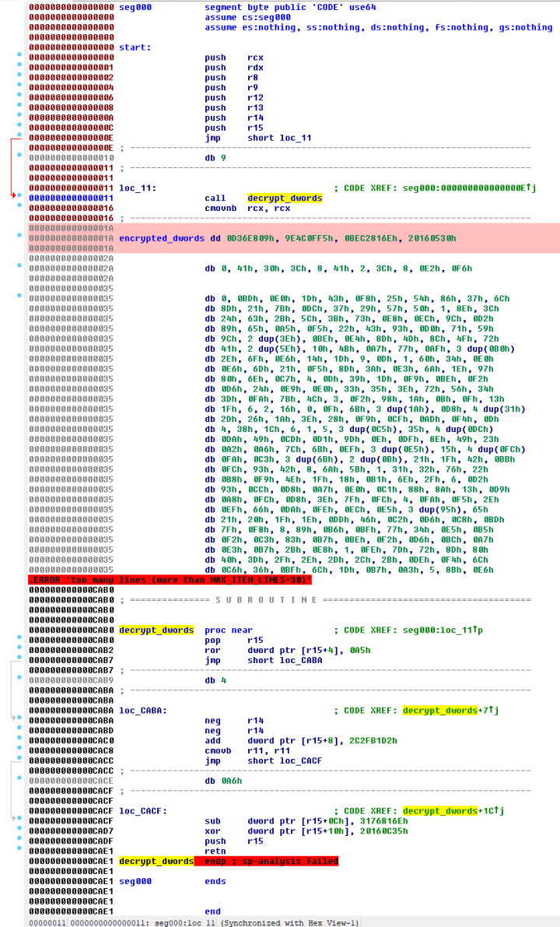Click the 'S U B R O U T I N E' separator comment
This screenshot has height=927, width=560.
[267, 600]
